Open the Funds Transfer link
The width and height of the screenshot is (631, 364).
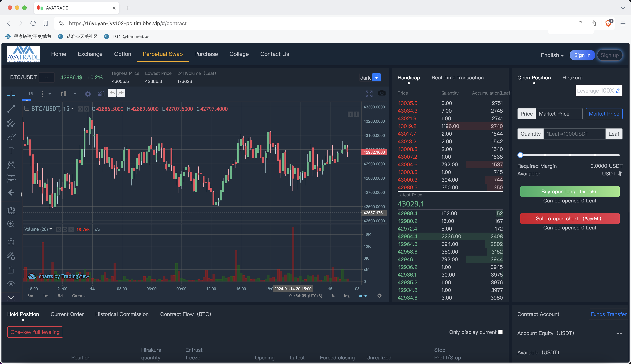(x=608, y=314)
